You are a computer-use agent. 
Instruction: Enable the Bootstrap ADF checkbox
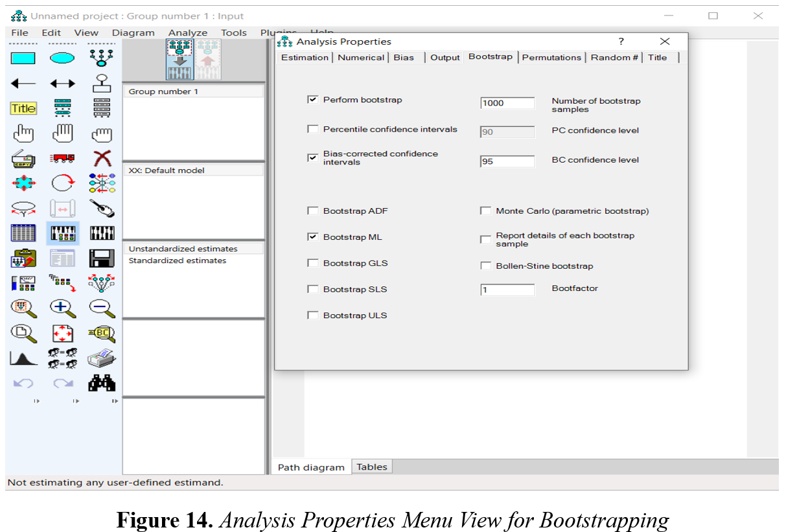[313, 211]
